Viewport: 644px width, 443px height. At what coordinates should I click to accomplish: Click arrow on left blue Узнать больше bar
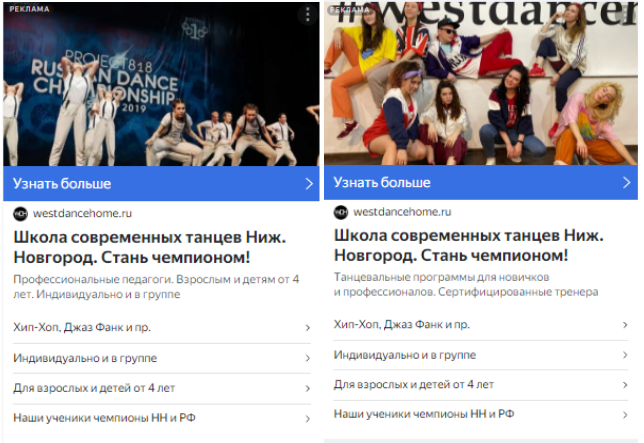point(309,184)
